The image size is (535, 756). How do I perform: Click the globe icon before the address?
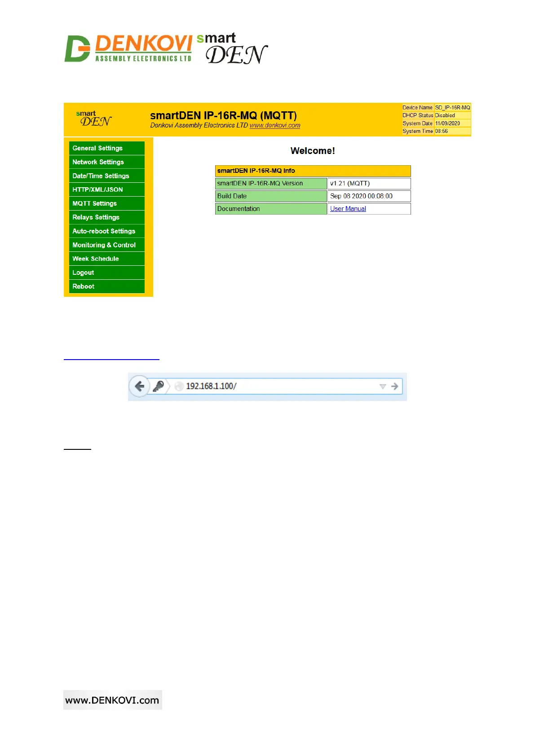(179, 386)
